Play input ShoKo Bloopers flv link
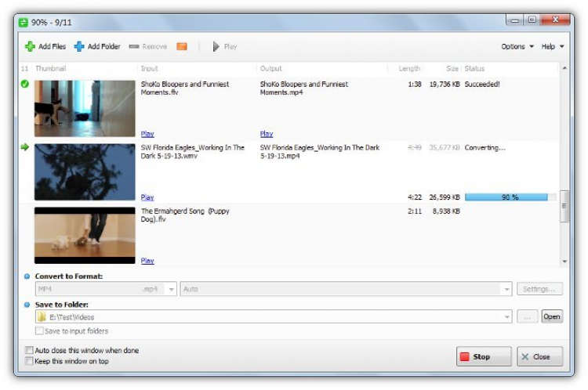 coord(147,134)
